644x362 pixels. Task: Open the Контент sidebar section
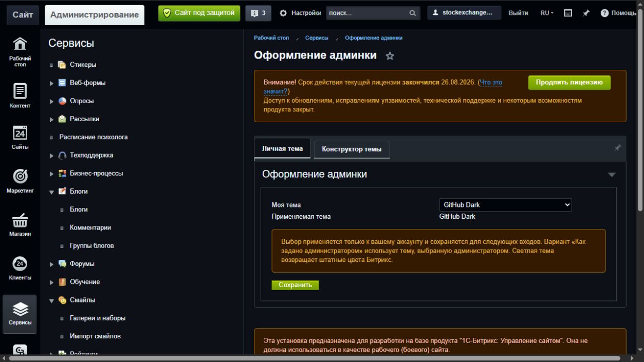20,96
